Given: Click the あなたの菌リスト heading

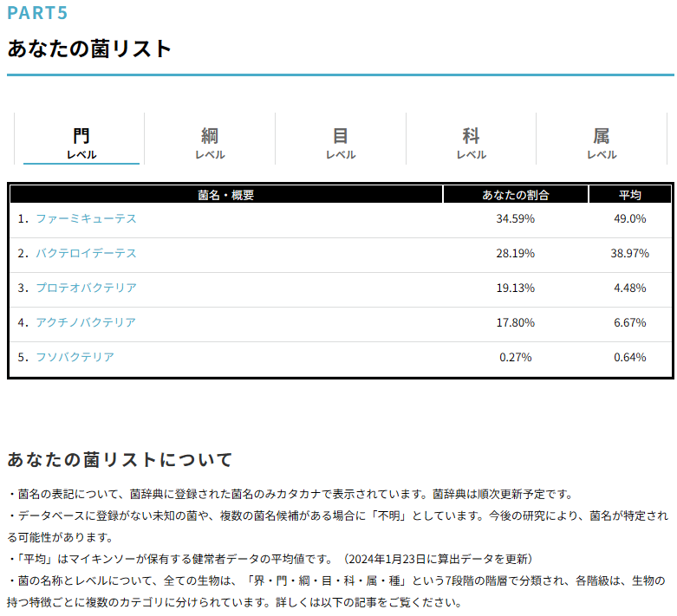Looking at the screenshot, I should click(x=89, y=49).
